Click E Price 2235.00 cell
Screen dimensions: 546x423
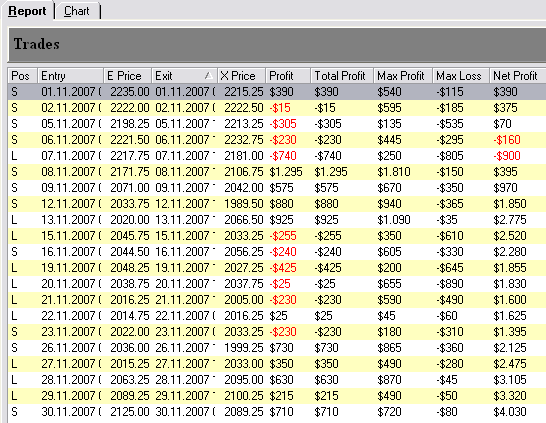click(129, 92)
